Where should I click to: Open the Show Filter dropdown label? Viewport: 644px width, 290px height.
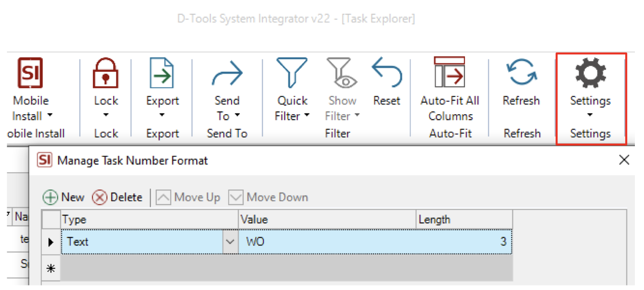342,116
